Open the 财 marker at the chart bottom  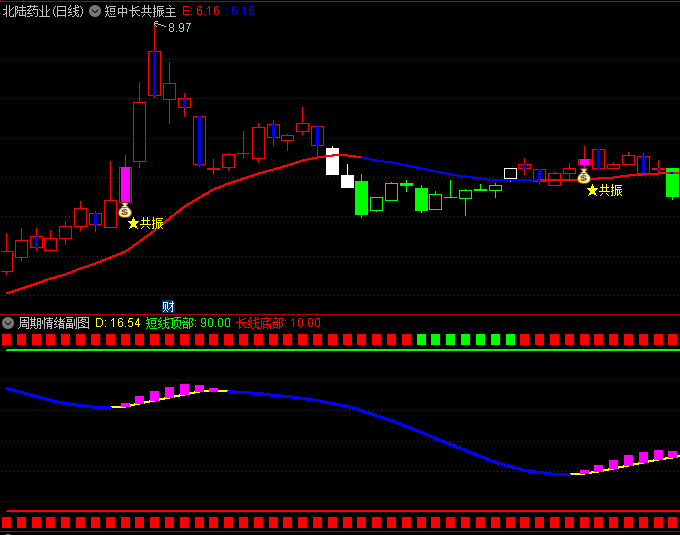168,307
